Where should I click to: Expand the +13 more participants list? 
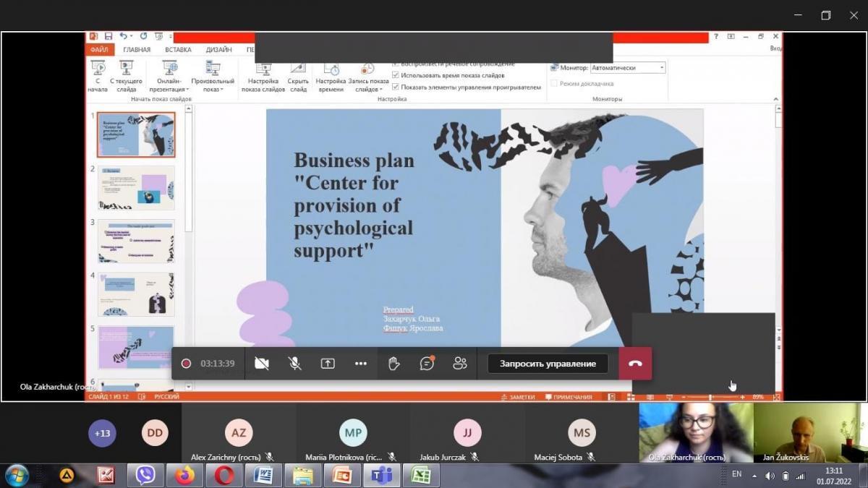(x=102, y=433)
